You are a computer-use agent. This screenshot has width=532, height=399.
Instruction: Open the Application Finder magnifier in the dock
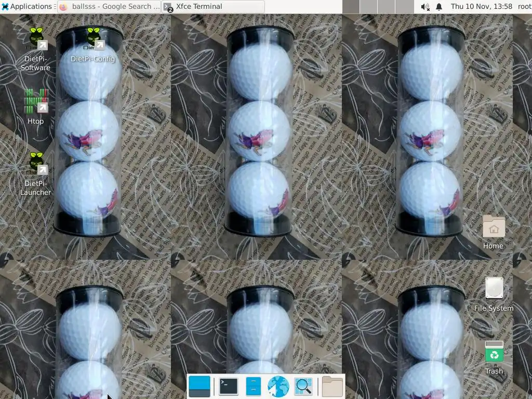[303, 387]
